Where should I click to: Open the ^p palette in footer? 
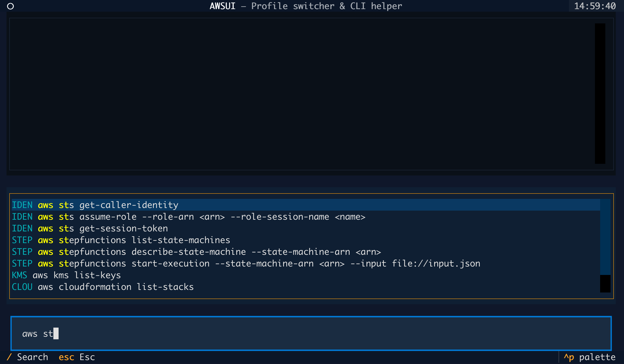tap(589, 357)
